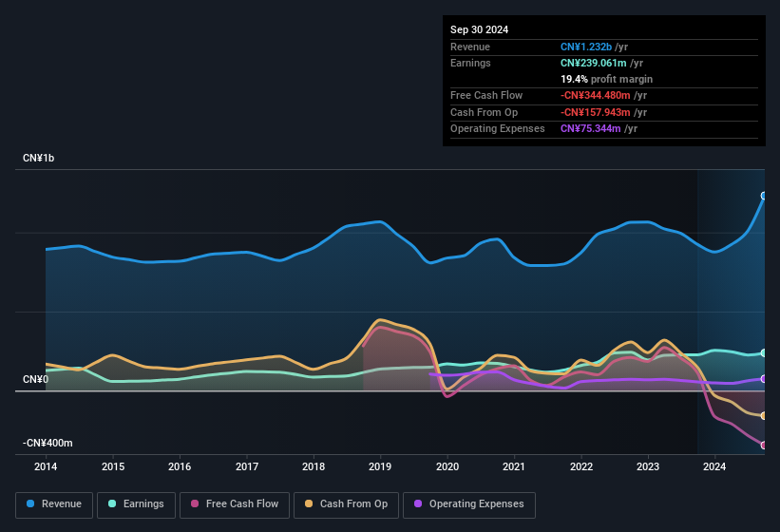Click the -CN¥344.480m free cash flow value
The height and width of the screenshot is (532, 780).
click(x=596, y=95)
